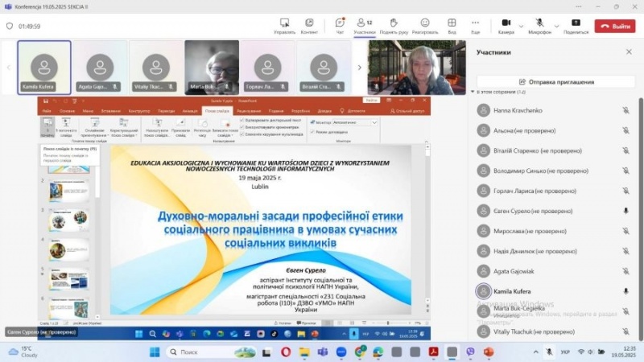This screenshot has height=362, width=644.
Task: Toggle the Микрофон microphone mute
Action: point(538,24)
